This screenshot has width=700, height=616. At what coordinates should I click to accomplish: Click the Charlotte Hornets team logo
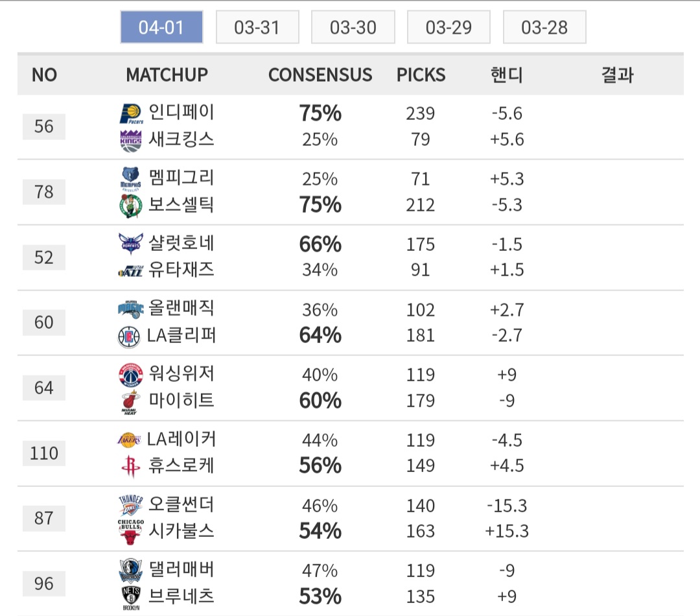tap(130, 244)
